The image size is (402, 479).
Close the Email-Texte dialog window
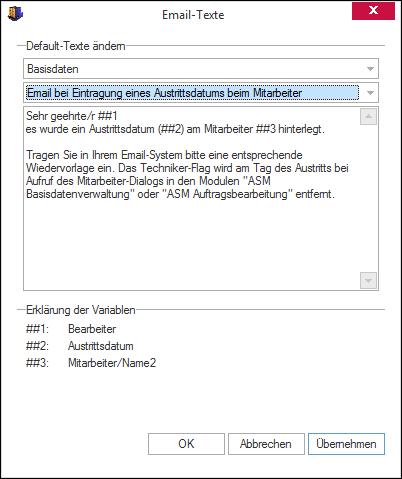(x=373, y=11)
